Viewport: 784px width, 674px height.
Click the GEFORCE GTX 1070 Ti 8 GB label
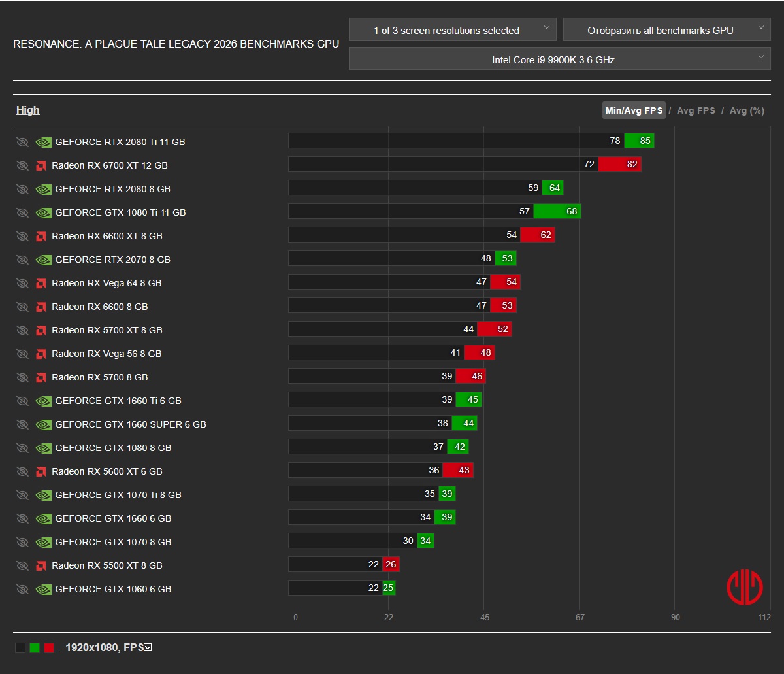[x=118, y=495]
